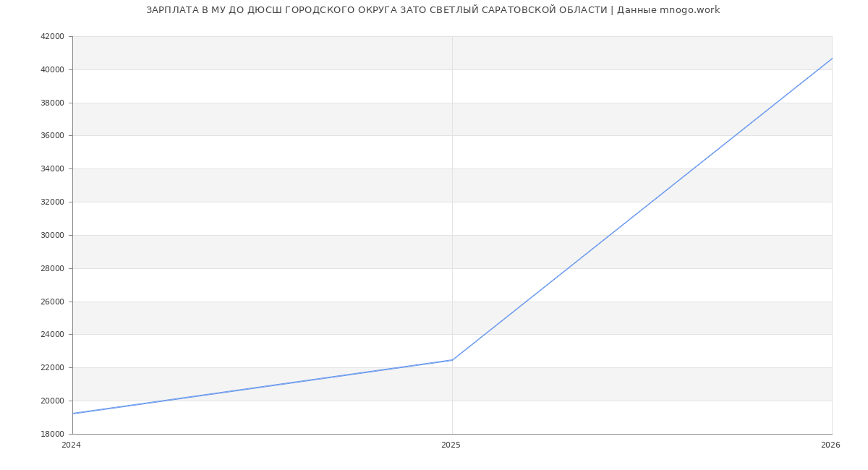Click the line's starting point at 2024
Image resolution: width=868 pixels, height=470 pixels.
coord(73,414)
